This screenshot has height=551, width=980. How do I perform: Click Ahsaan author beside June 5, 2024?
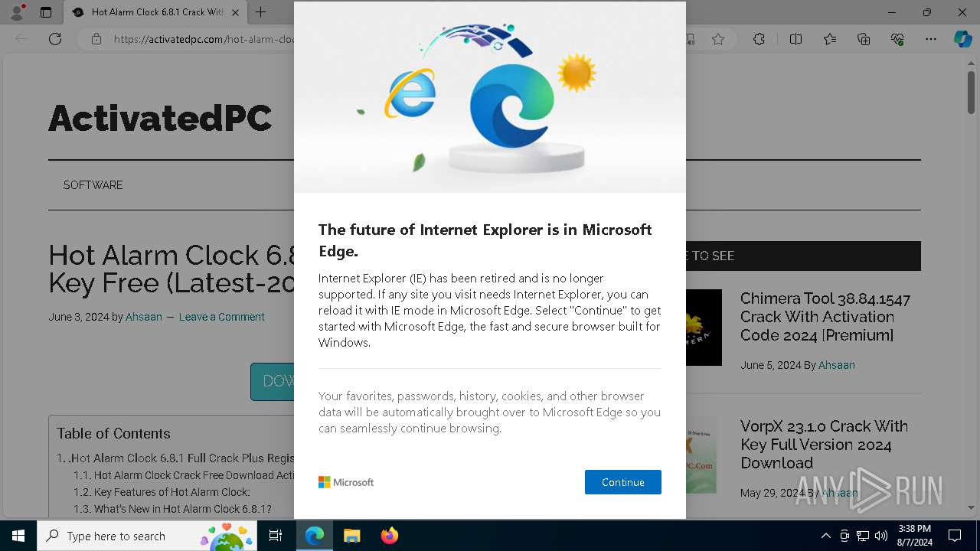pos(836,365)
